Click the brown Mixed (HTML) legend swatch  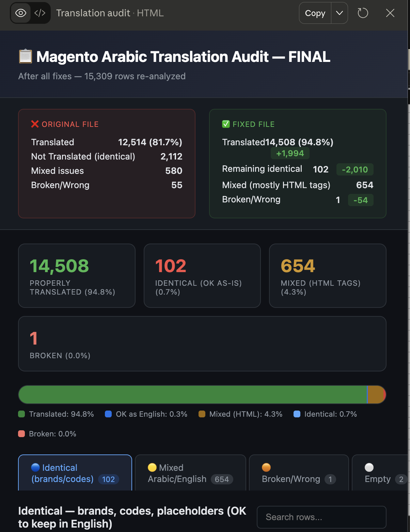[202, 414]
